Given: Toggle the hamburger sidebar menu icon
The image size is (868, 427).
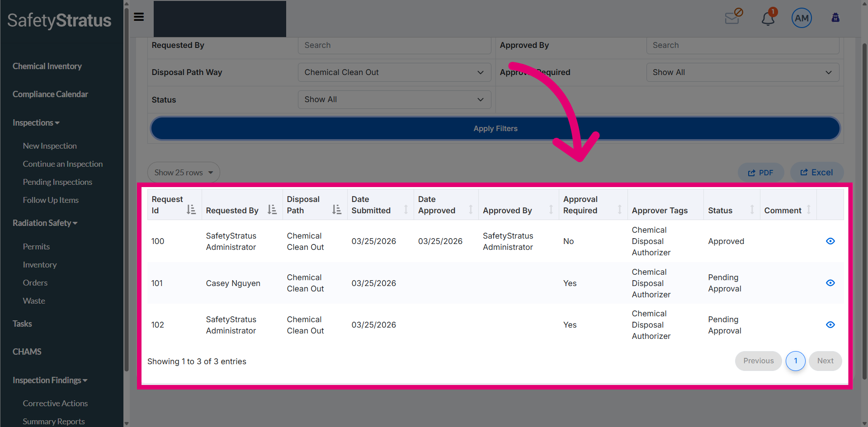Looking at the screenshot, I should (x=139, y=17).
